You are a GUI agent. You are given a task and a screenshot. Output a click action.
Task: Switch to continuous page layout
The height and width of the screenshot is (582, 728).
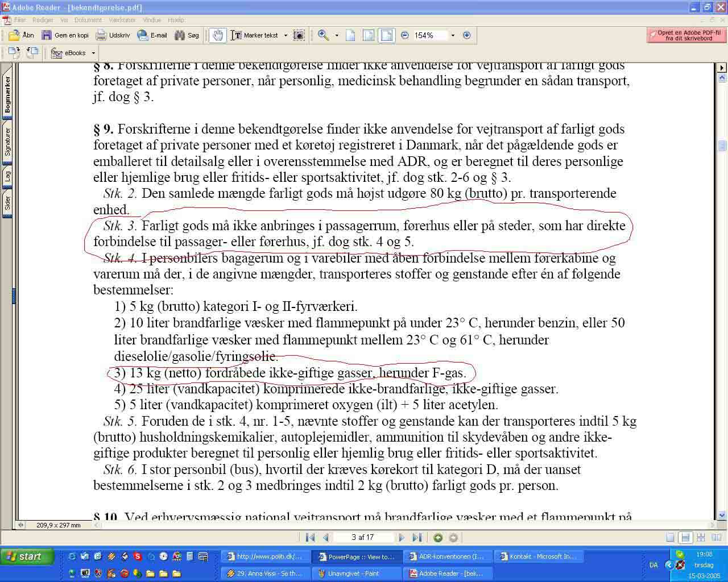pos(685,538)
